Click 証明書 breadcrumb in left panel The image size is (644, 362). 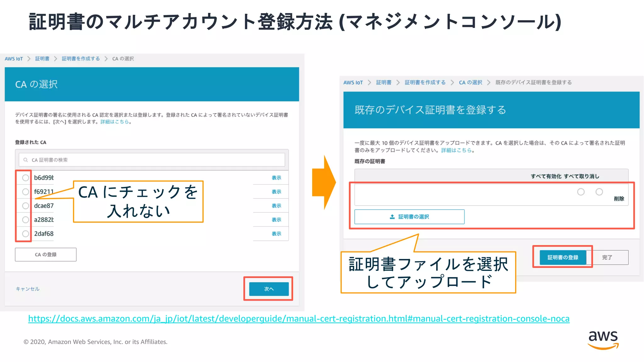pos(42,59)
